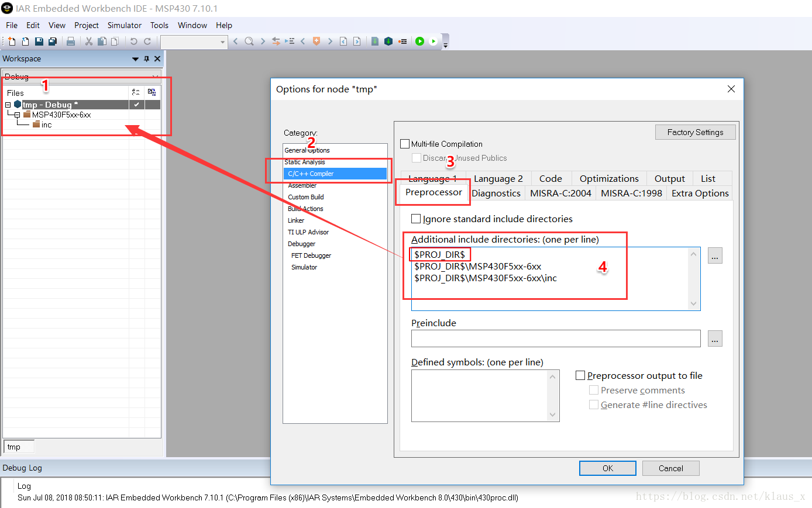Image resolution: width=812 pixels, height=508 pixels.
Task: Check Ignore standard include directories
Action: [x=416, y=219]
